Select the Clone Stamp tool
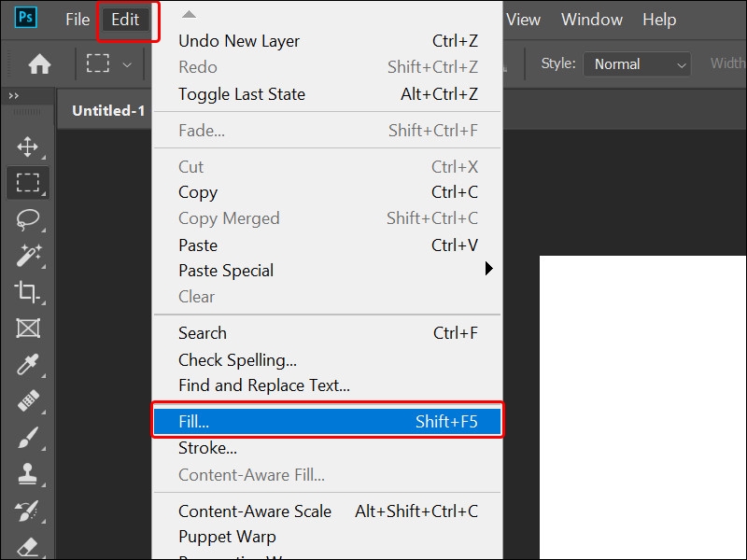 (28, 474)
